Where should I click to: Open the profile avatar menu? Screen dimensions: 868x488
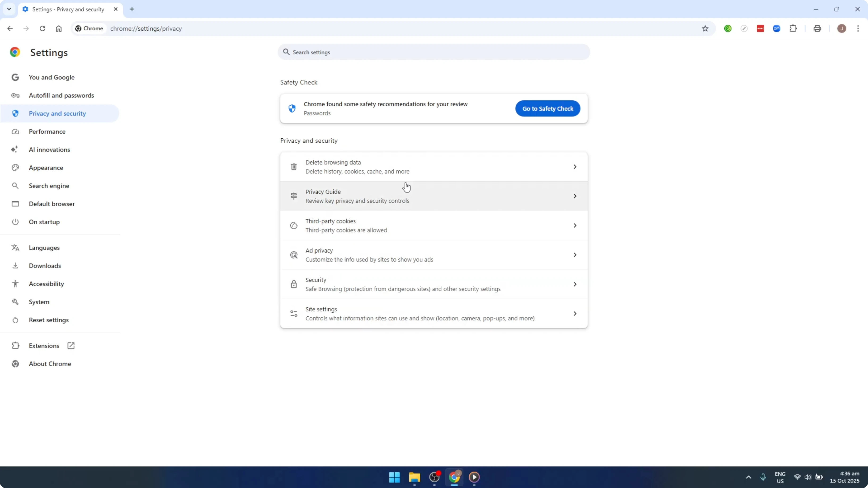[x=842, y=28]
